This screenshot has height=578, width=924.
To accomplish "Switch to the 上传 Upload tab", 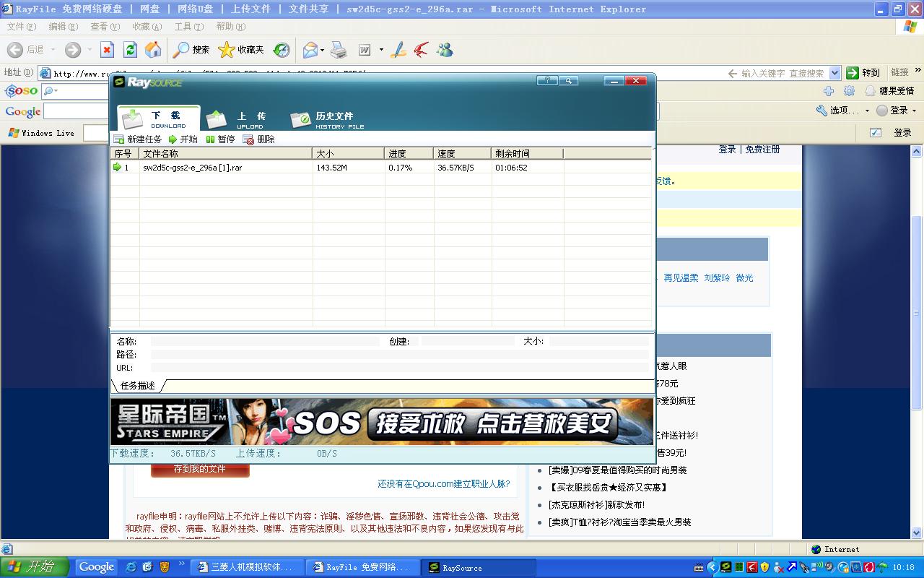I will coord(237,118).
